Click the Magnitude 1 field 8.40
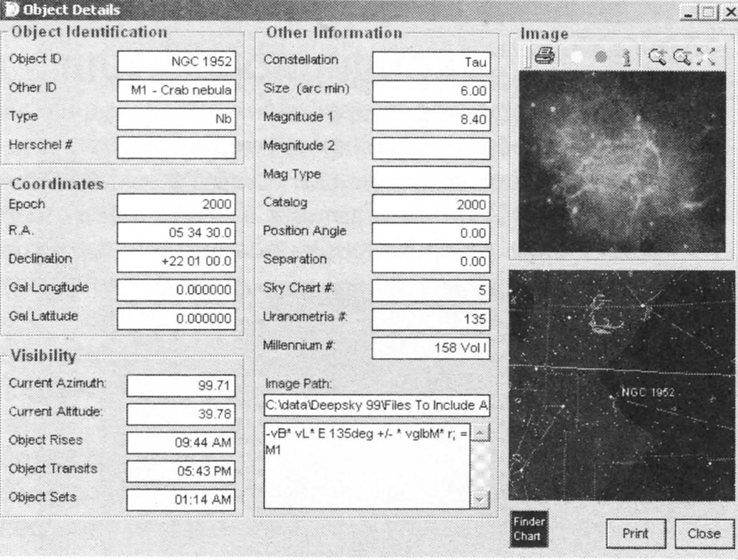This screenshot has height=560, width=738. [x=432, y=120]
